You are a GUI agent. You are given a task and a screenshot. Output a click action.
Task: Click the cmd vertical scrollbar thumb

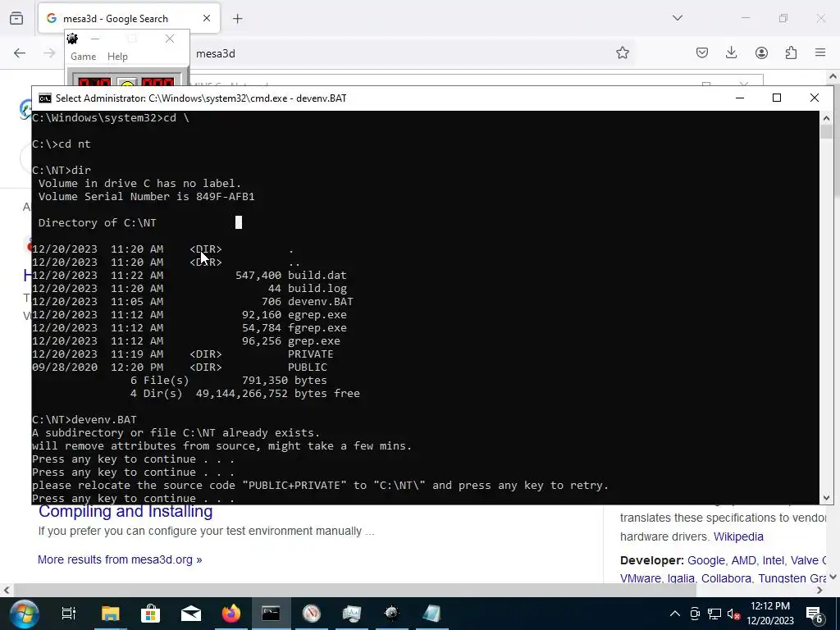point(826,132)
